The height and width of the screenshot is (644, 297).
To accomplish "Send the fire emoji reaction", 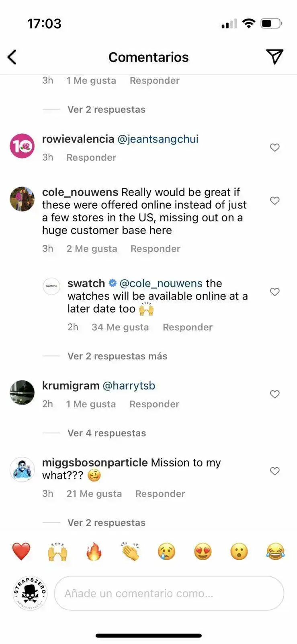I will coord(94,551).
